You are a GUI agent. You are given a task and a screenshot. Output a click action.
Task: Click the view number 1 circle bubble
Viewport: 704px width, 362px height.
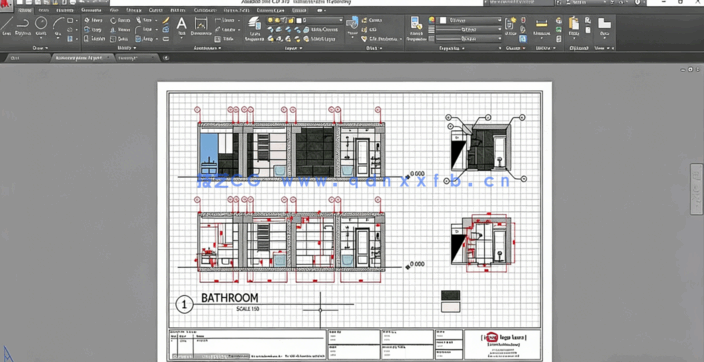point(184,305)
